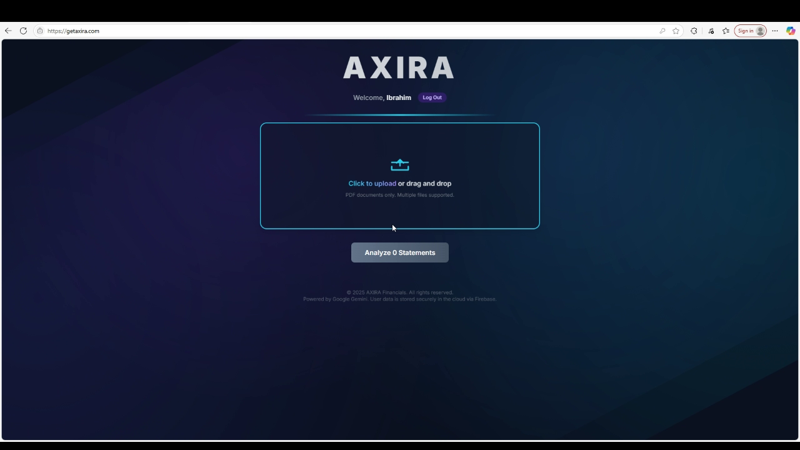Screen dimensions: 800x450
Task: Open the Copilot sidebar icon
Action: click(790, 31)
